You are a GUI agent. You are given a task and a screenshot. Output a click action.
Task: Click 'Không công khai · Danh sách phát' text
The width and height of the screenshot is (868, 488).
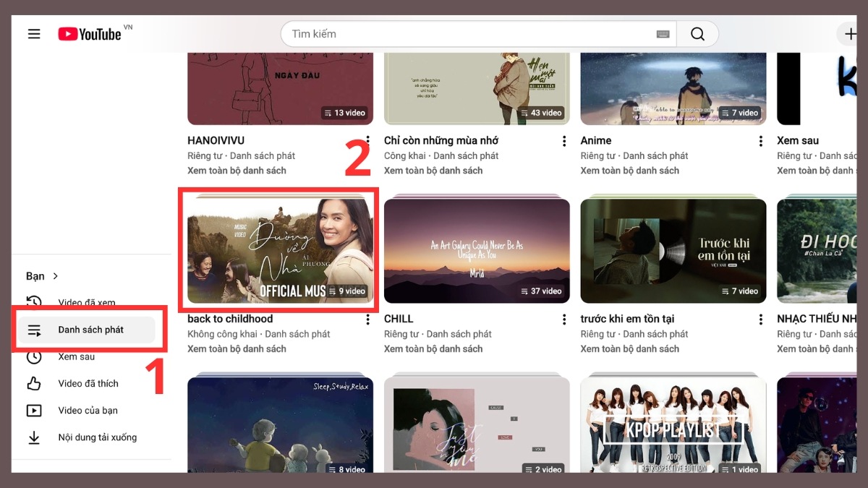click(259, 334)
